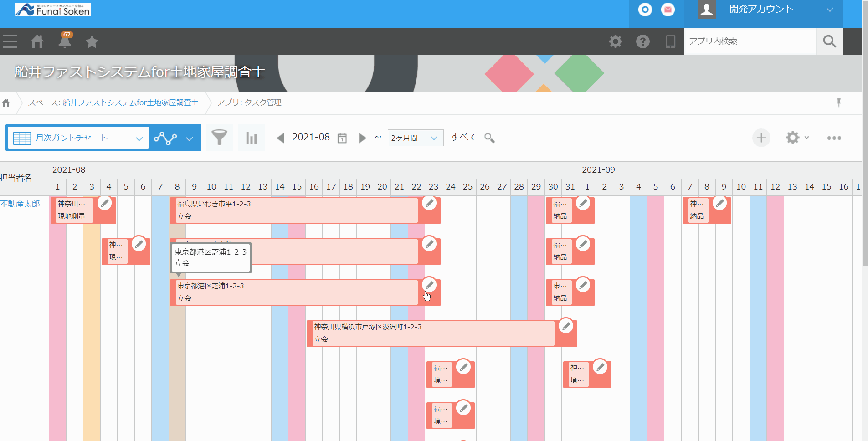
Task: Click the help question mark icon
Action: click(x=642, y=41)
